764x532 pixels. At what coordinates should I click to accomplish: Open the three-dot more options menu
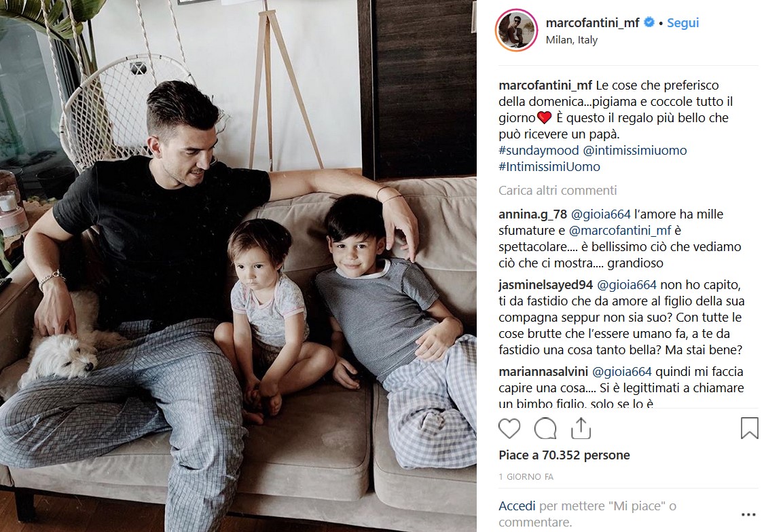[x=748, y=514]
